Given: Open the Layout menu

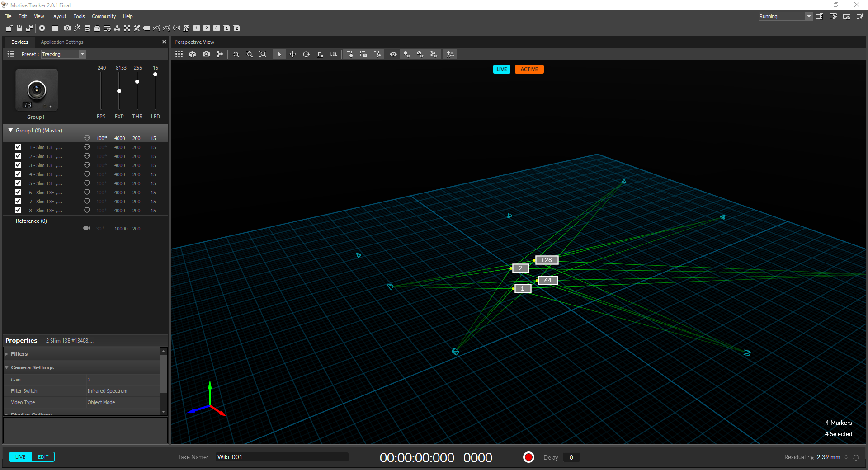Looking at the screenshot, I should [58, 16].
